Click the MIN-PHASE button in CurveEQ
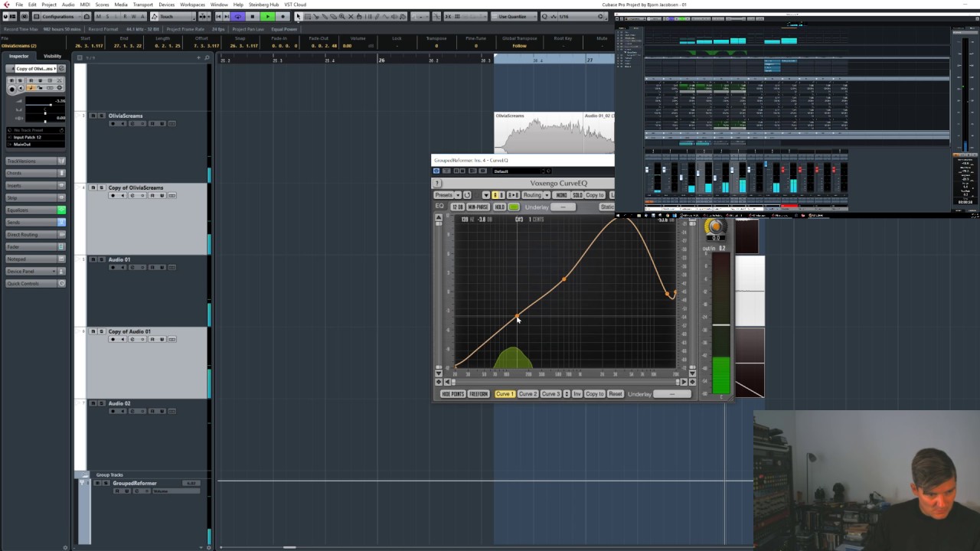The image size is (980, 551). click(478, 207)
